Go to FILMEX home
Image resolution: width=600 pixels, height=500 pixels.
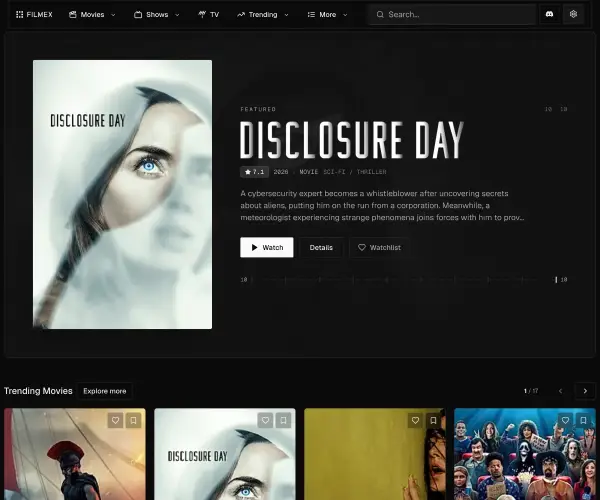[34, 15]
